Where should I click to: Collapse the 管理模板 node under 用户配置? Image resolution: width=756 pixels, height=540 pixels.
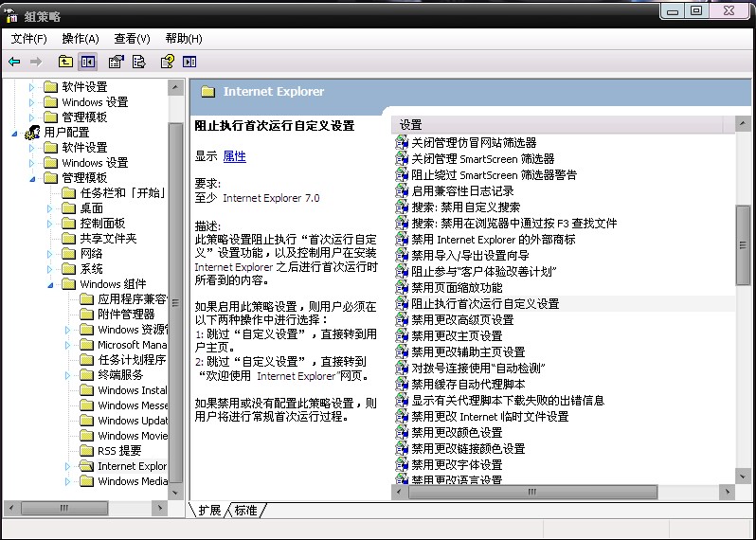coord(33,179)
